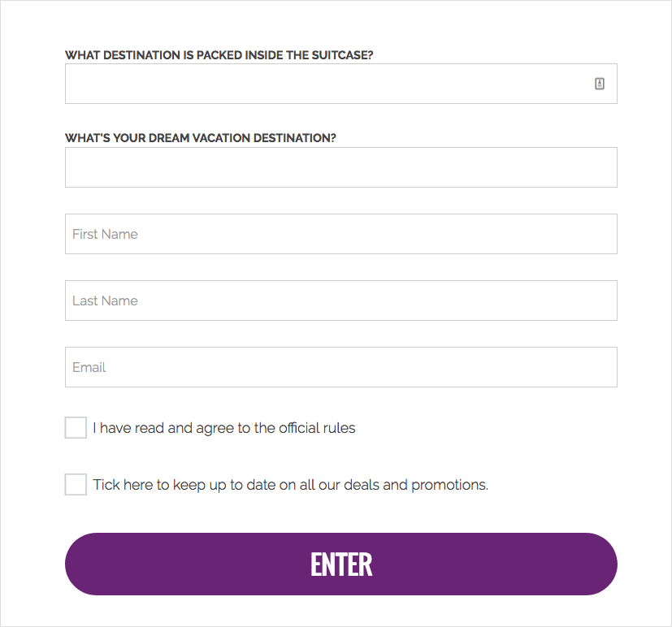Click the "Email" placeholder text
This screenshot has height=627, width=672.
click(89, 367)
